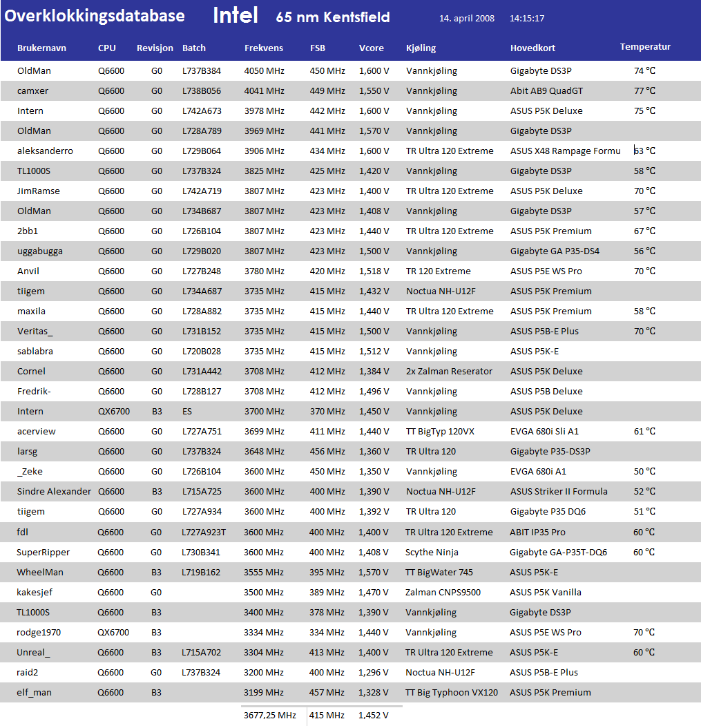The height and width of the screenshot is (728, 701).
Task: Click TT Big Typhoon VX120 cooling cell
Action: tap(452, 693)
